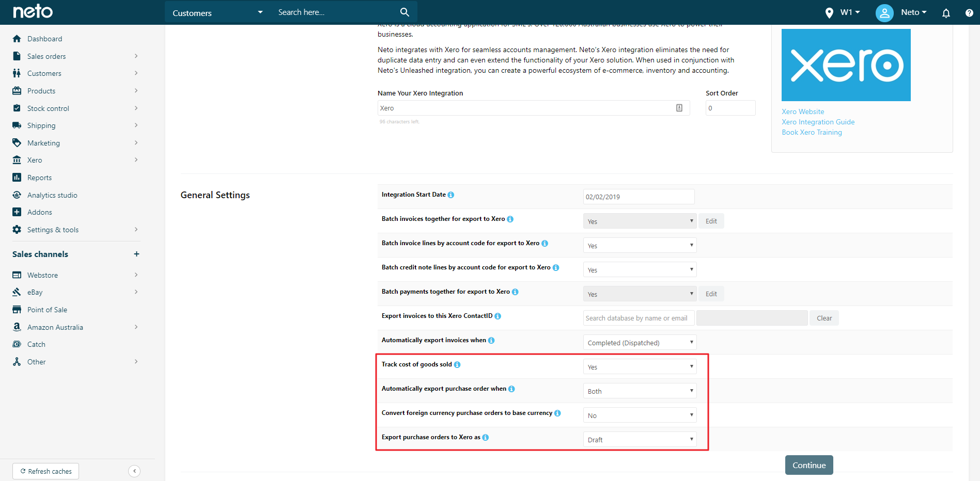Open the Xero Website link
Viewport: 980px width, 481px height.
(x=803, y=111)
